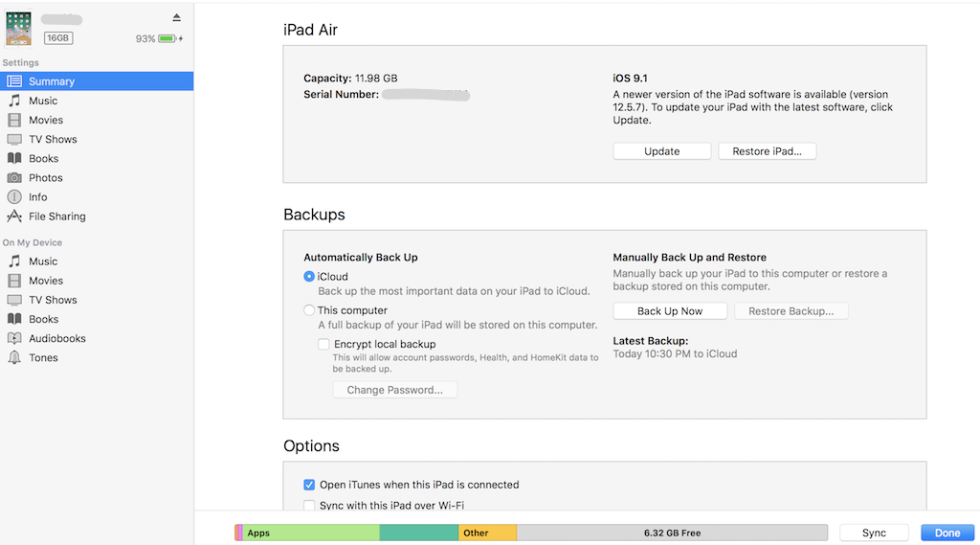This screenshot has width=980, height=545.
Task: Click the Books icon under Settings
Action: point(14,158)
